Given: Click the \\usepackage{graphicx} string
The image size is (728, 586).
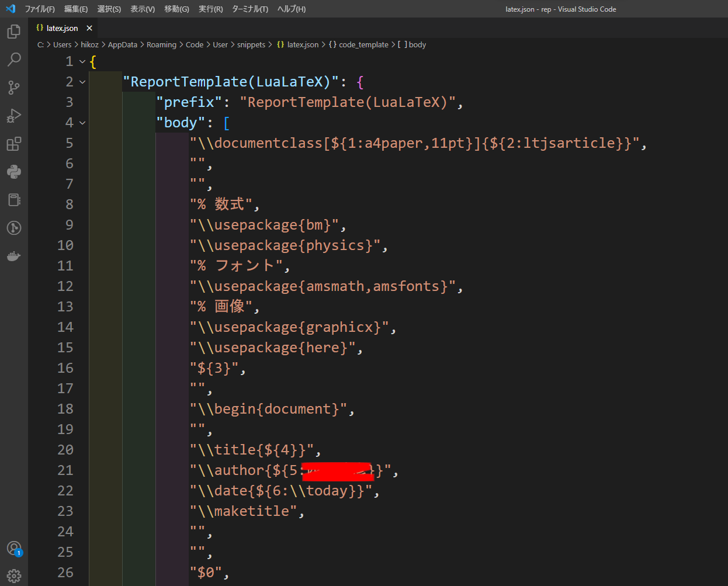Looking at the screenshot, I should click(289, 327).
